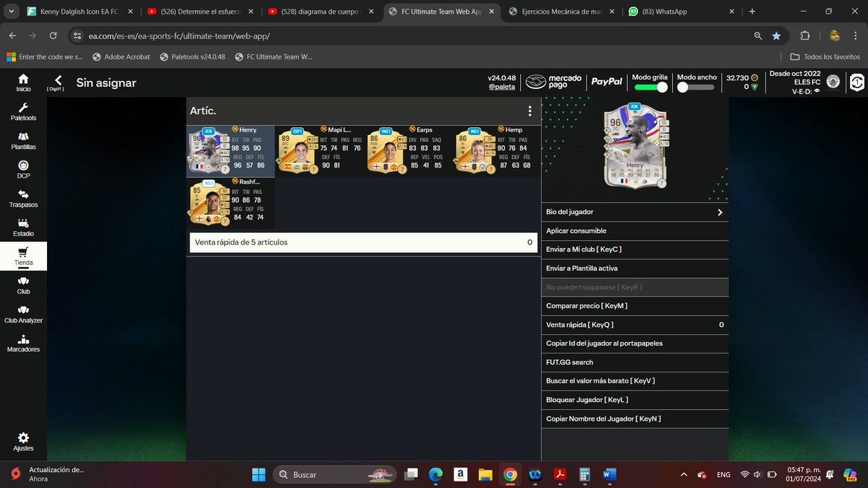Toggle Modo grilla switch
This screenshot has height=488, width=868.
[651, 87]
